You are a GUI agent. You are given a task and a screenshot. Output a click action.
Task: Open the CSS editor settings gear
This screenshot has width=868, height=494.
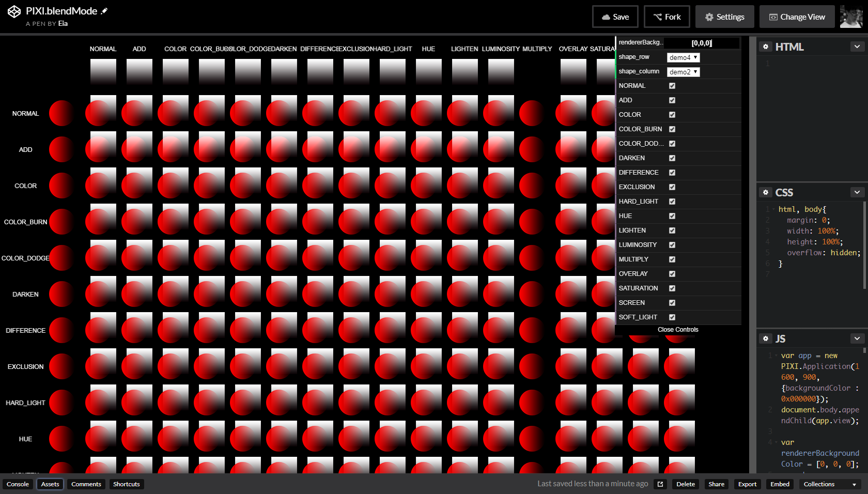pos(766,192)
